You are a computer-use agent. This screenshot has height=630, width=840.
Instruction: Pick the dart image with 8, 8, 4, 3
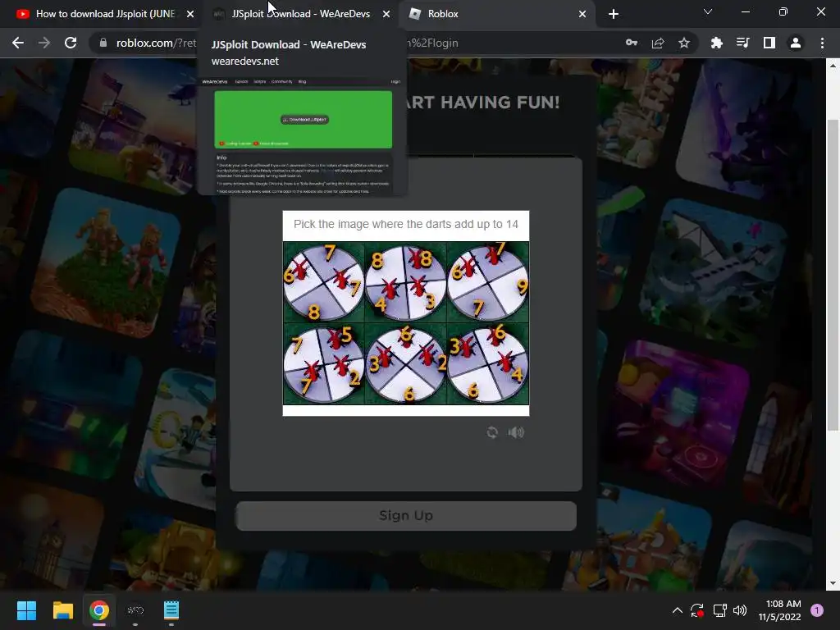405,282
